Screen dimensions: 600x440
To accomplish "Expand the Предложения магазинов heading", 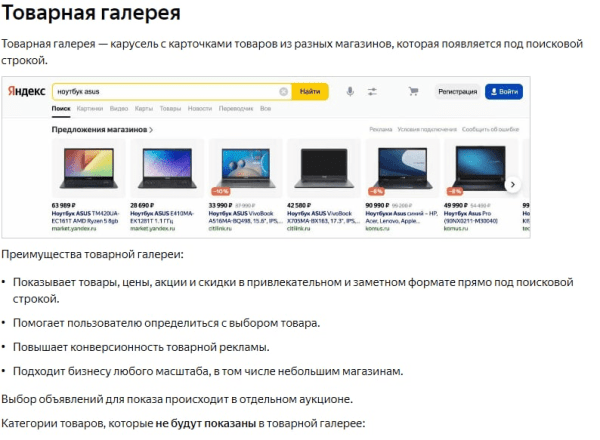I will point(102,130).
